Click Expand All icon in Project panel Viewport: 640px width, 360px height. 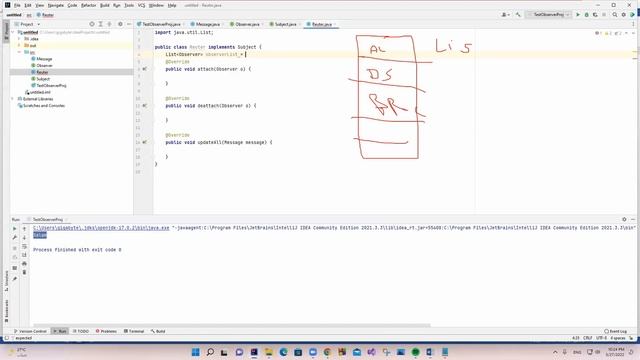coord(101,24)
